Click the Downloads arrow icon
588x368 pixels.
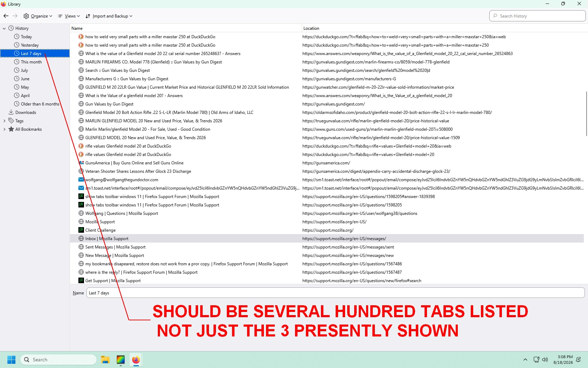[x=11, y=112]
